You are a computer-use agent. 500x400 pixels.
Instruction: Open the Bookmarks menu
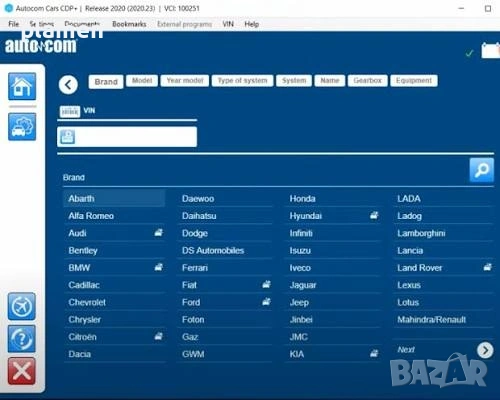(129, 24)
